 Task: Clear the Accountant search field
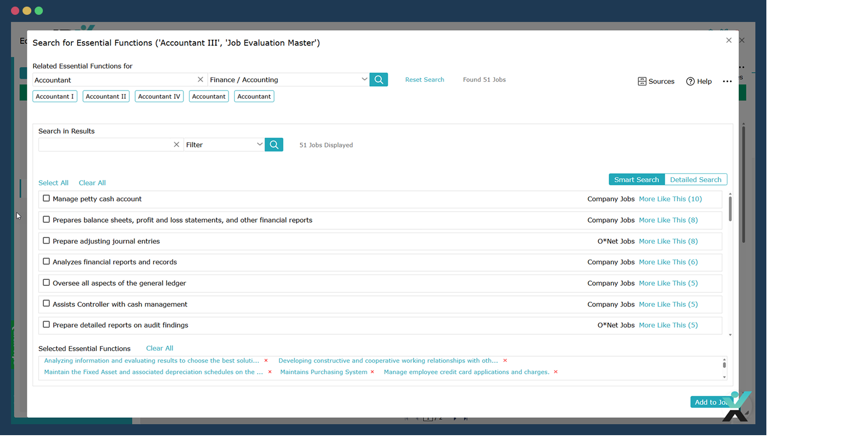(x=201, y=80)
